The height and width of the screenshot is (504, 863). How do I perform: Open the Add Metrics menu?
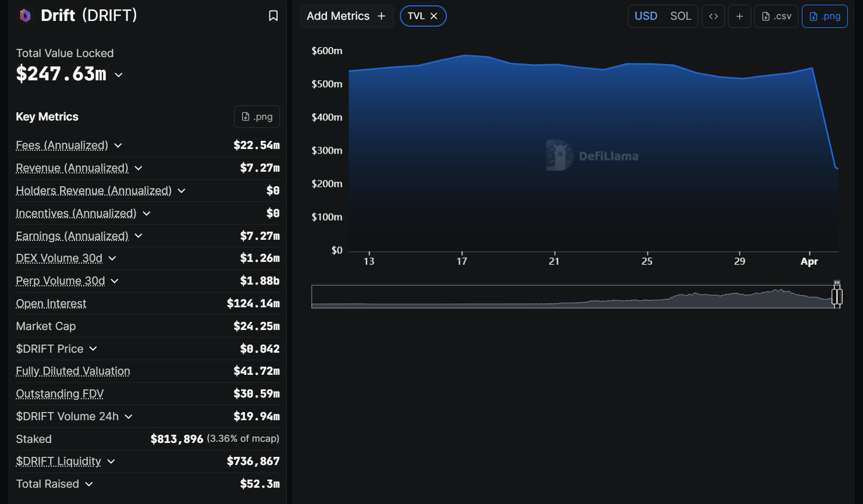click(346, 16)
